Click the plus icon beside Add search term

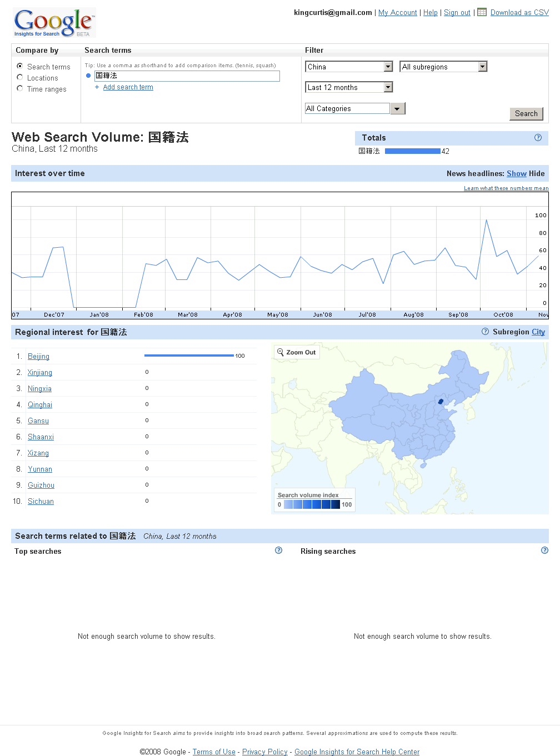click(97, 87)
